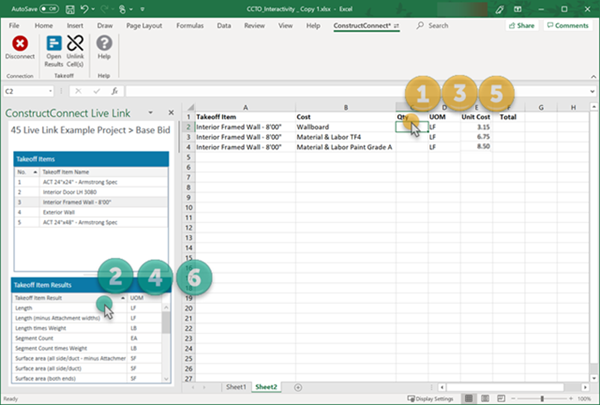Screen dimensions: 600x405
Task: Switch to Normal view icon
Action: pyautogui.click(x=469, y=398)
